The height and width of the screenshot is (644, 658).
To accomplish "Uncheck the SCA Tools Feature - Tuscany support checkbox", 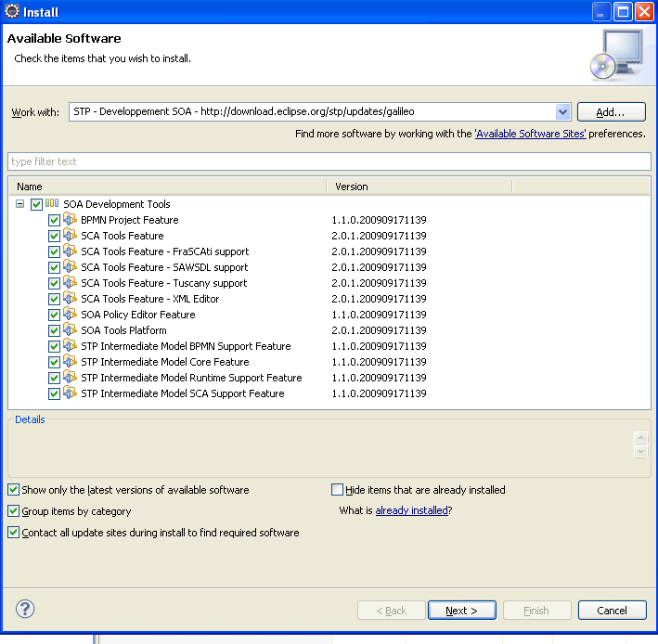I will 54,283.
